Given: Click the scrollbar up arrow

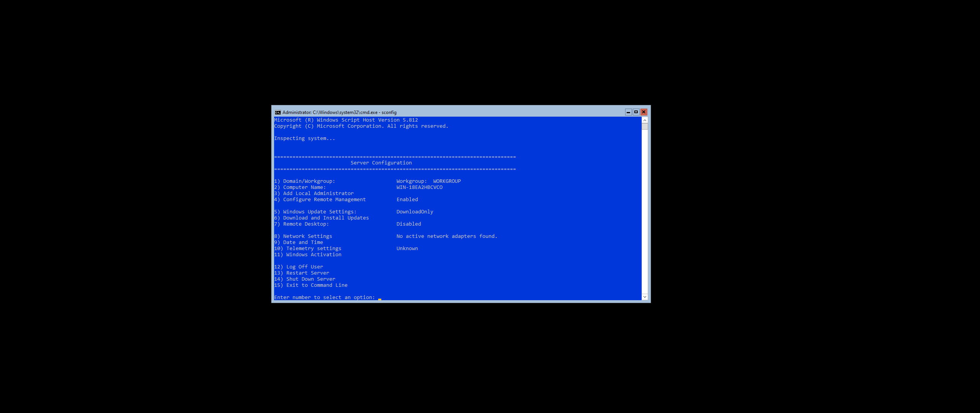Looking at the screenshot, I should tap(645, 120).
